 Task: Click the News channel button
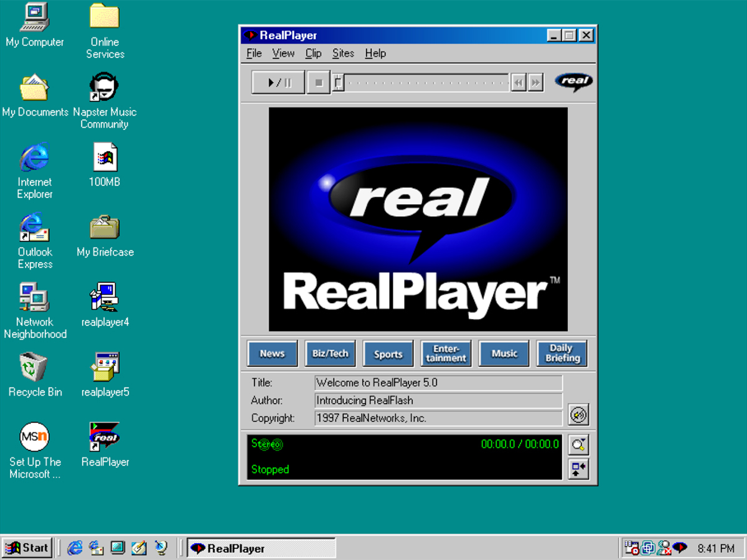(x=272, y=353)
